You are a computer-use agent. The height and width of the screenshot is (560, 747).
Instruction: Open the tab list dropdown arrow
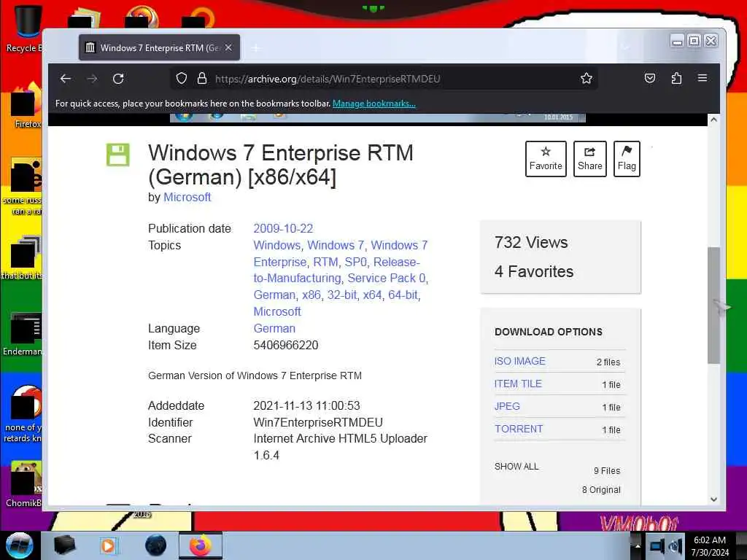[x=625, y=47]
